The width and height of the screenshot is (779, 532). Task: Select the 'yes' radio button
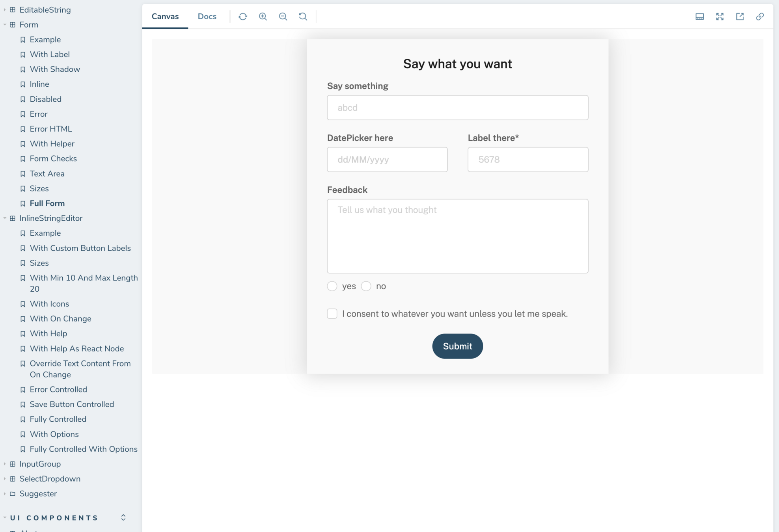point(332,286)
